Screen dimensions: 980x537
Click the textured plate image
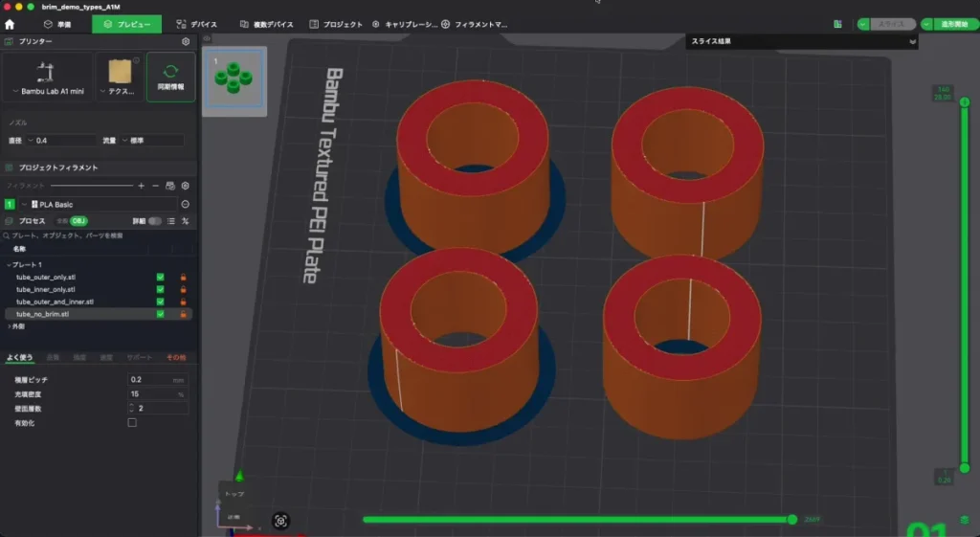(x=120, y=71)
